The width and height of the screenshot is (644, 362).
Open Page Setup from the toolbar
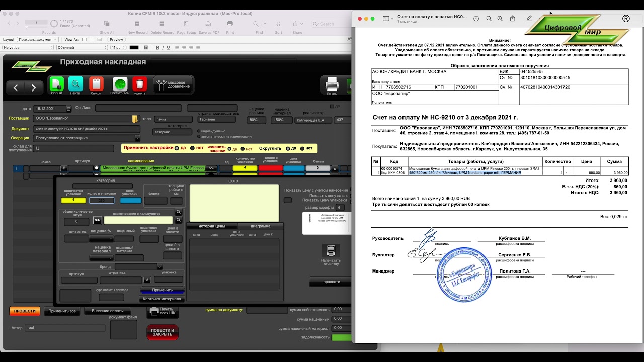click(x=186, y=24)
